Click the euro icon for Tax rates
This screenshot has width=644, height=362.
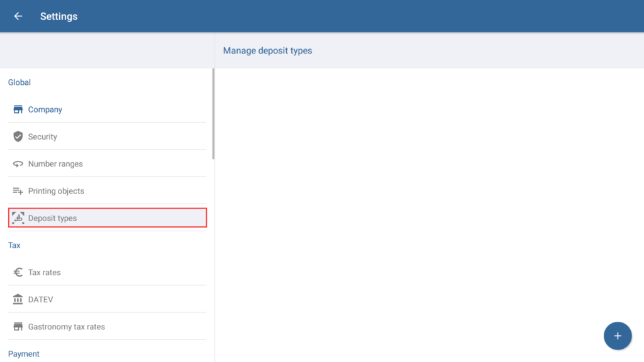coord(18,272)
